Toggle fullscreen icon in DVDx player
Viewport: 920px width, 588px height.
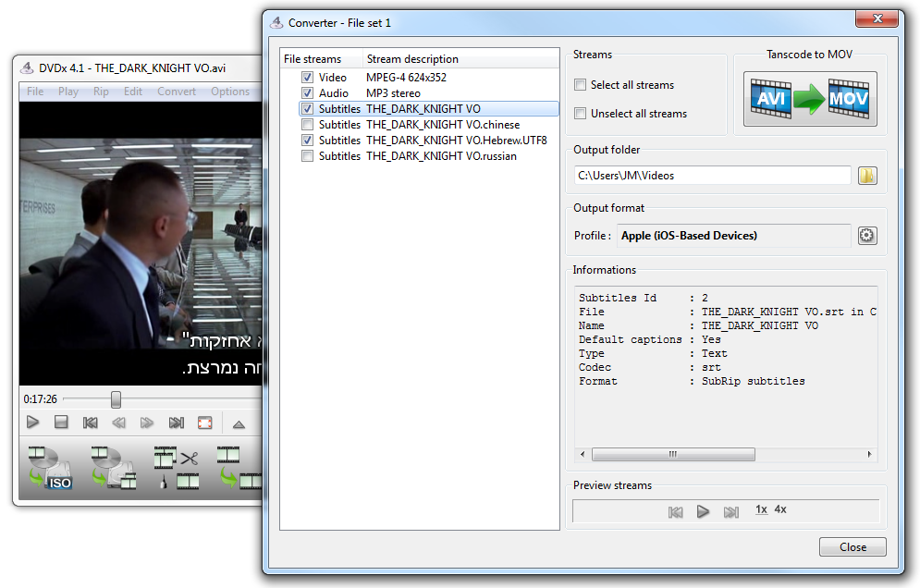(x=204, y=423)
